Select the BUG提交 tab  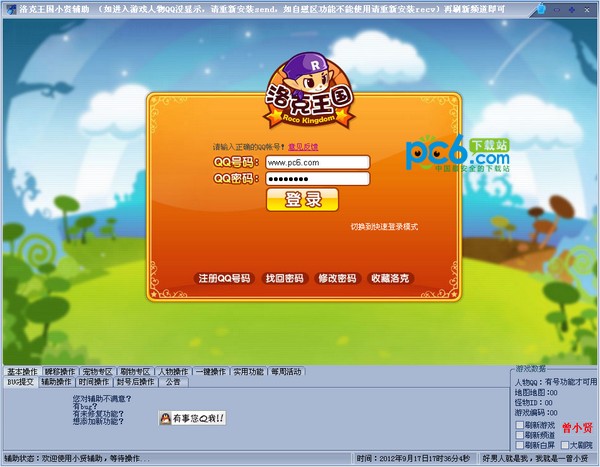tap(21, 382)
